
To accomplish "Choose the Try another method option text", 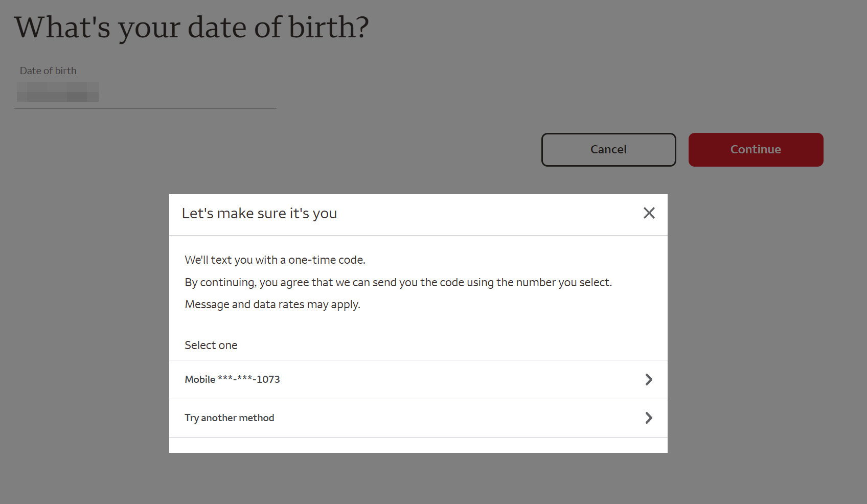I will [x=230, y=418].
